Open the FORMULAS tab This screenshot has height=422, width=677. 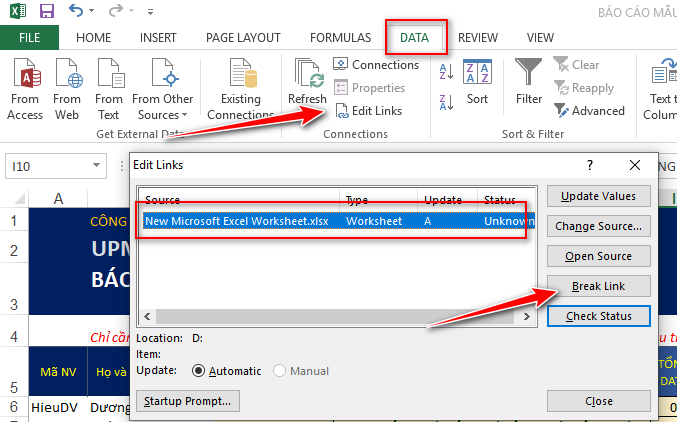point(340,38)
